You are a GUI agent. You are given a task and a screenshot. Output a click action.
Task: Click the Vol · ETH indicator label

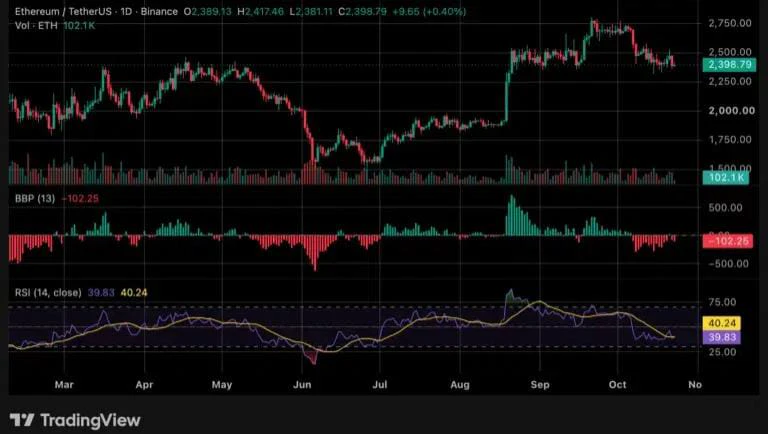click(36, 25)
